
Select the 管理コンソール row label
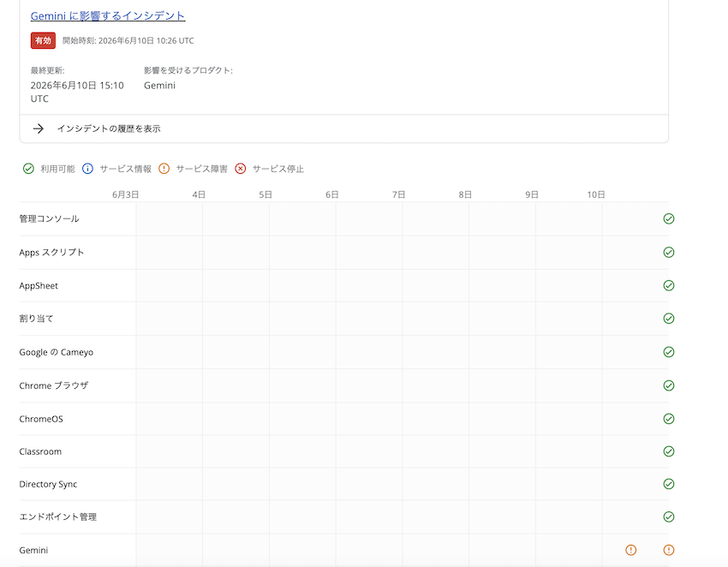(49, 218)
